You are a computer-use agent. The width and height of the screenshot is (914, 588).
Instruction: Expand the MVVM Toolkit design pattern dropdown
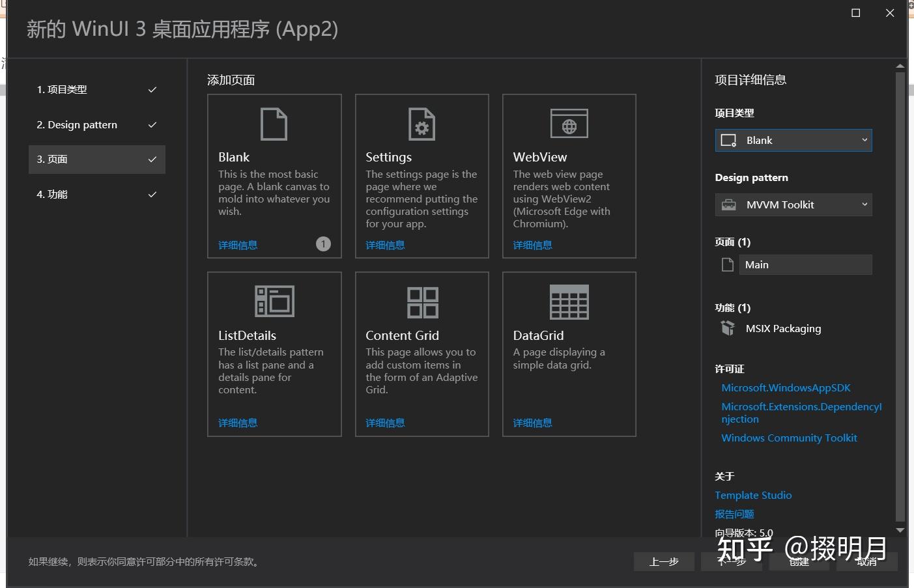pyautogui.click(x=793, y=205)
